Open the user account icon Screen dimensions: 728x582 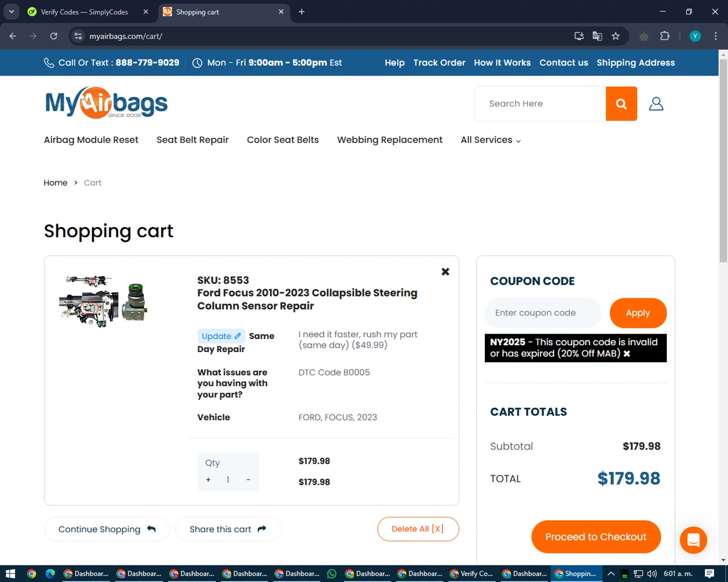pyautogui.click(x=656, y=104)
